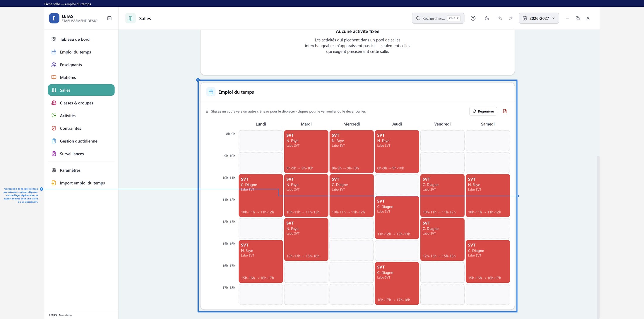Click the undo arrow icon
Viewport: 644px width, 319px height.
pos(500,18)
